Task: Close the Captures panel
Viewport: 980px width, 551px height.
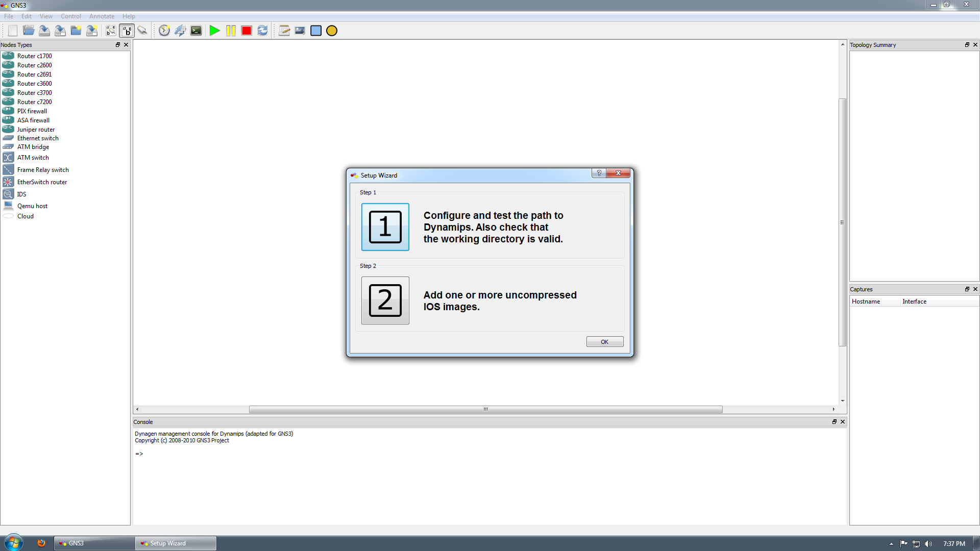Action: pyautogui.click(x=975, y=289)
